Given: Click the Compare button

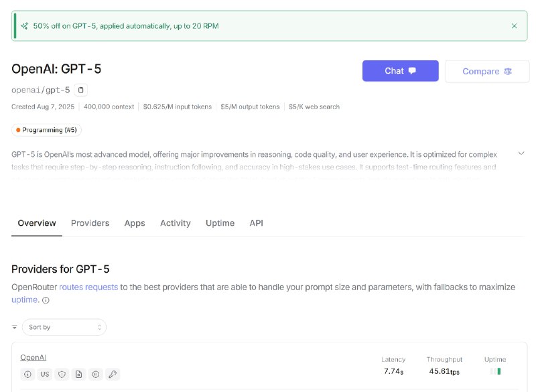Looking at the screenshot, I should click(x=487, y=70).
